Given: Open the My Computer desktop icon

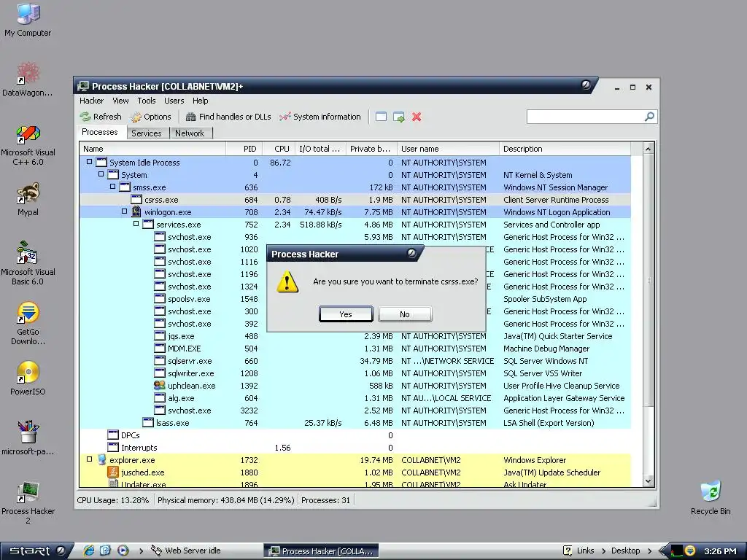Looking at the screenshot, I should tap(28, 20).
